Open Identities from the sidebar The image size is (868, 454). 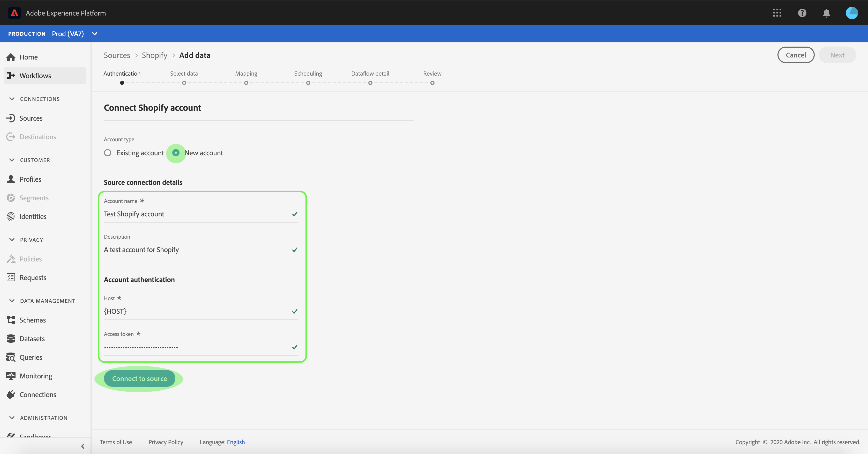coord(33,217)
